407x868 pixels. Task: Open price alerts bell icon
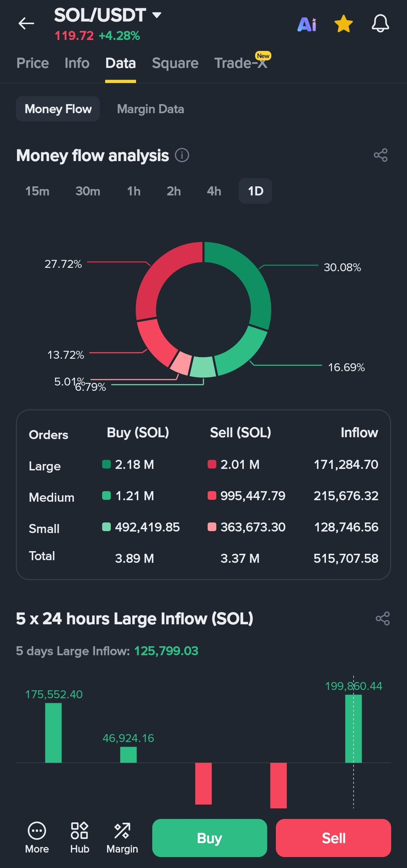(x=380, y=24)
